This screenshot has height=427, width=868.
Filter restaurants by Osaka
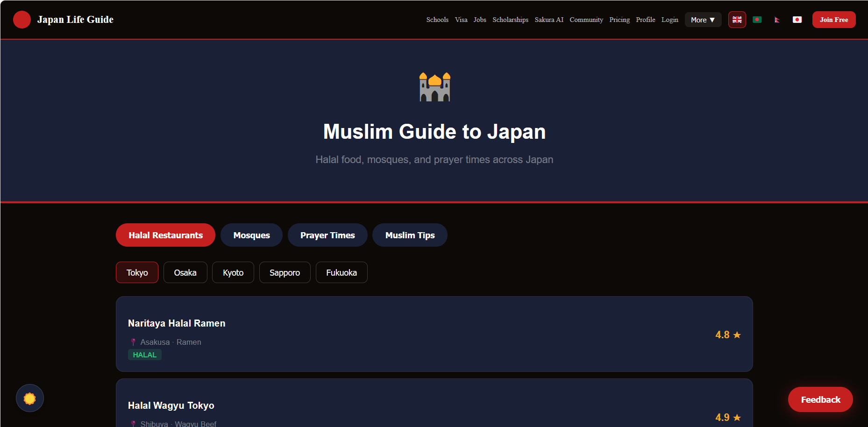(185, 272)
